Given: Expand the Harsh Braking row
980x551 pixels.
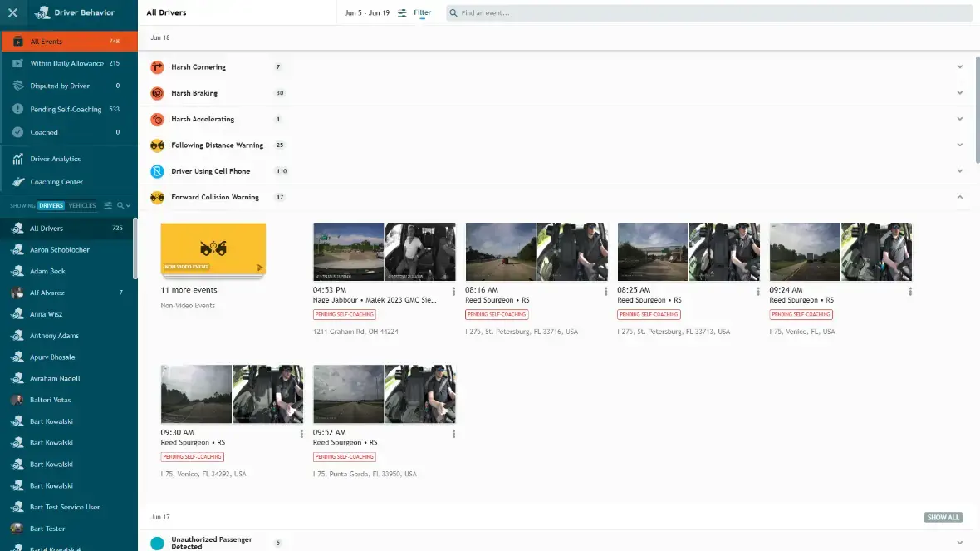Looking at the screenshot, I should (959, 93).
